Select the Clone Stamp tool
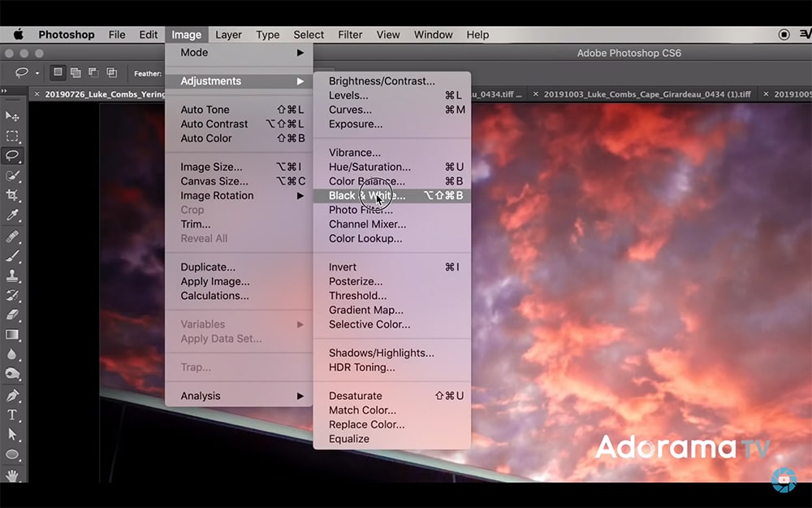 (x=12, y=275)
